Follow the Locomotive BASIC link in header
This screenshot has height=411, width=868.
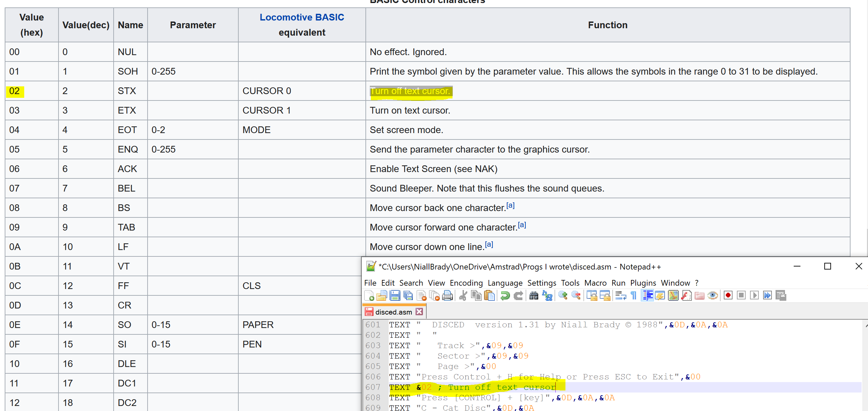pyautogui.click(x=302, y=17)
